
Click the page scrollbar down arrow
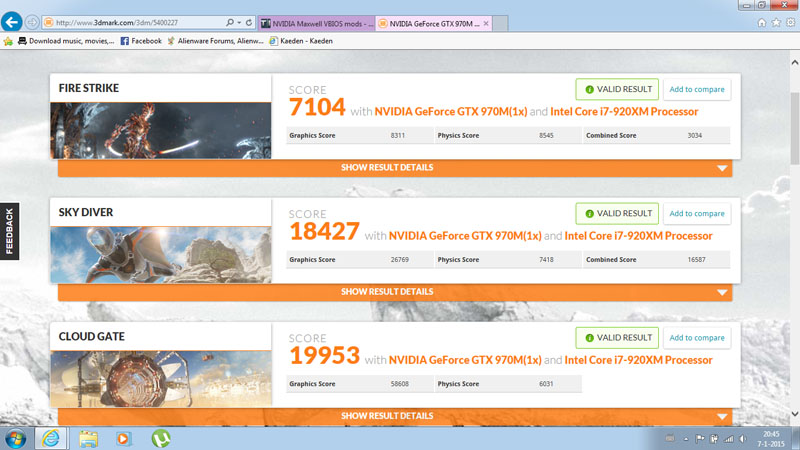click(795, 414)
